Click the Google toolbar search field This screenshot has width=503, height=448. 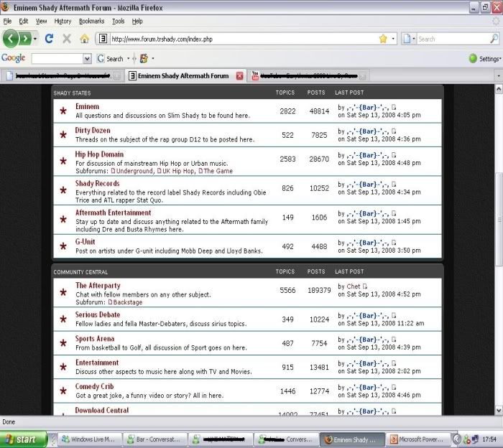click(x=57, y=59)
